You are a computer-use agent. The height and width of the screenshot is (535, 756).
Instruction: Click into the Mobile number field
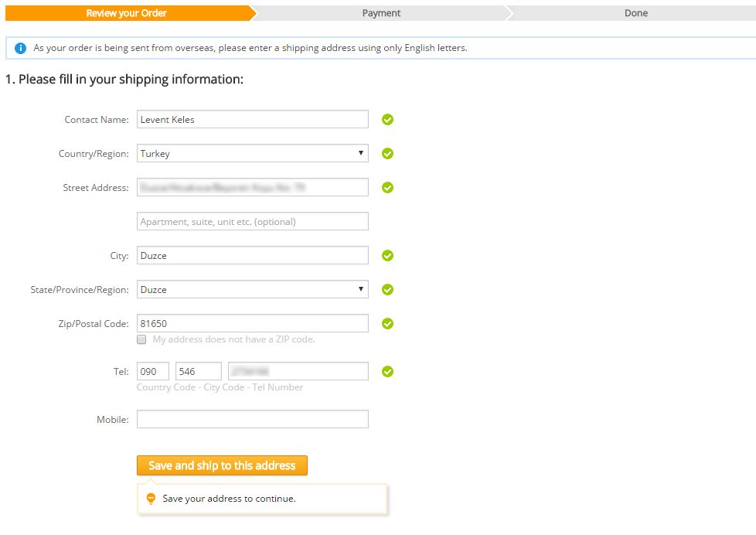(252, 419)
